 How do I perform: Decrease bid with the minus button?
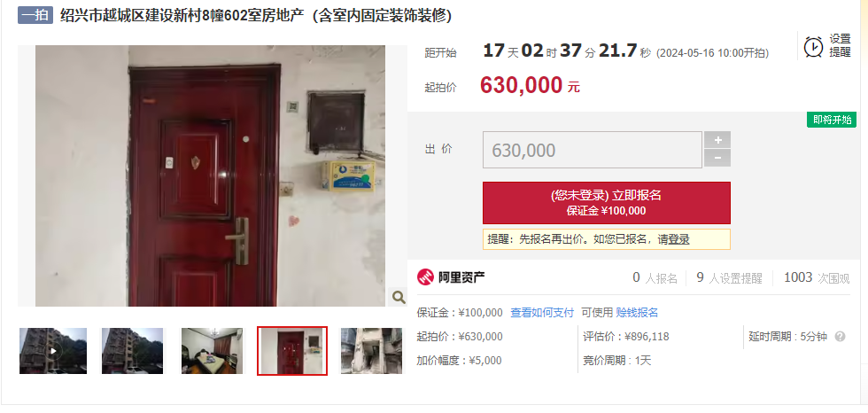(x=717, y=158)
